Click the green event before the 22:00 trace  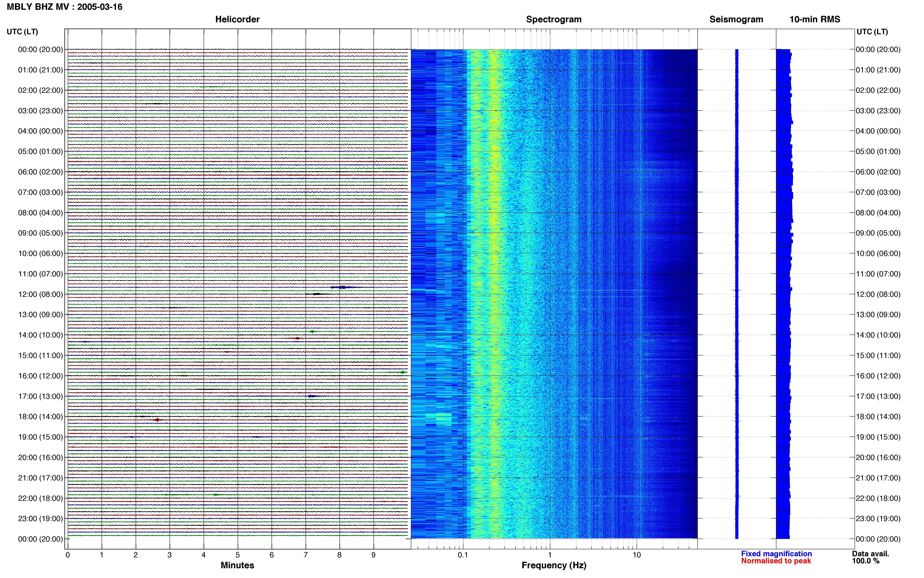pos(216,495)
